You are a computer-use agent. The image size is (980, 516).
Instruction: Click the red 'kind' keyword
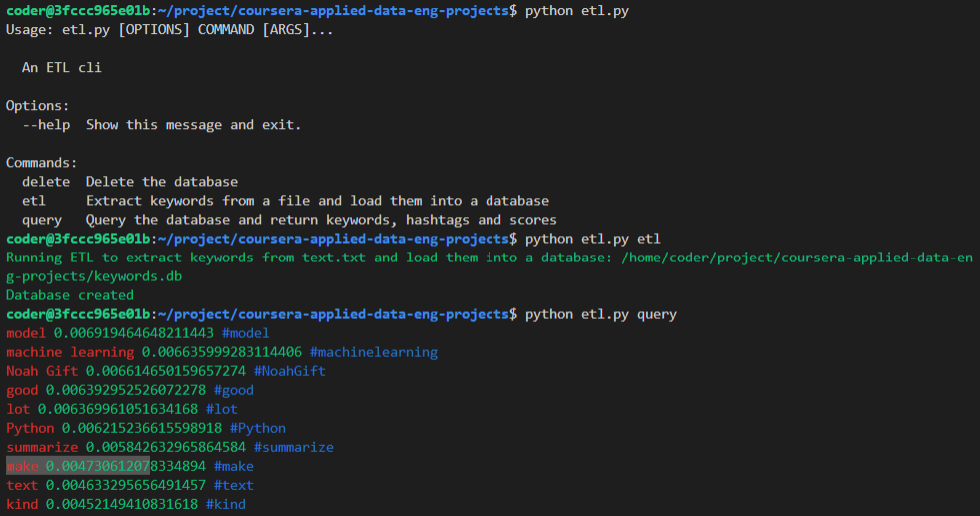pos(22,504)
